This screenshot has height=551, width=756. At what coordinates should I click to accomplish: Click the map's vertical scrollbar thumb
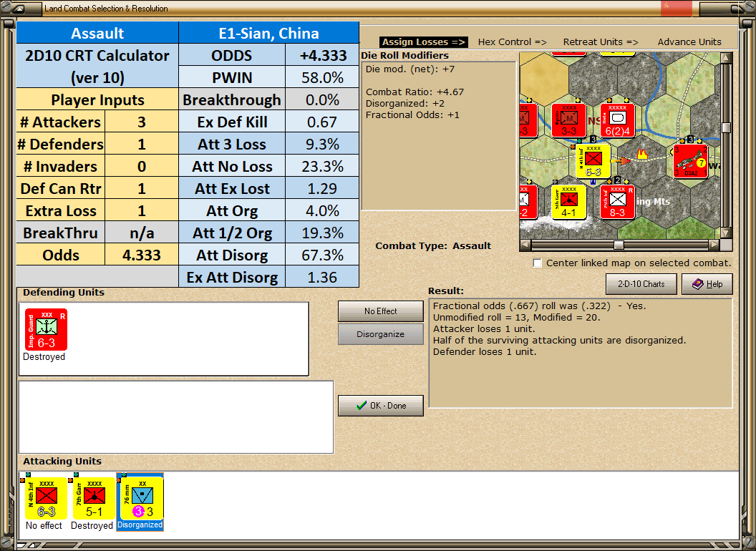(726, 128)
